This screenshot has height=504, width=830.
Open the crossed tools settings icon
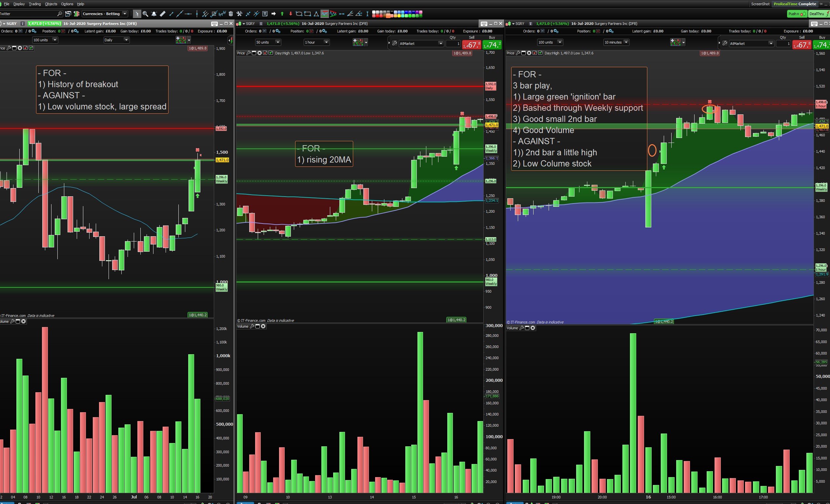[239, 14]
